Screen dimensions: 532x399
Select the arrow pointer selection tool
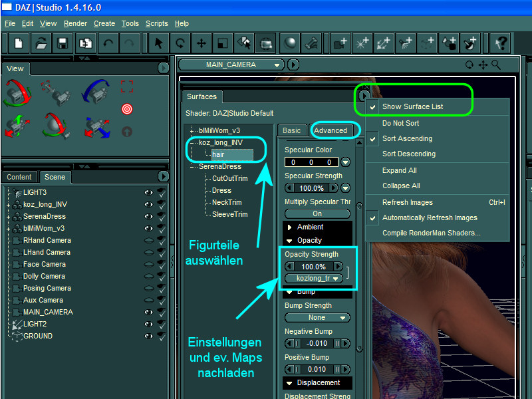pyautogui.click(x=158, y=43)
